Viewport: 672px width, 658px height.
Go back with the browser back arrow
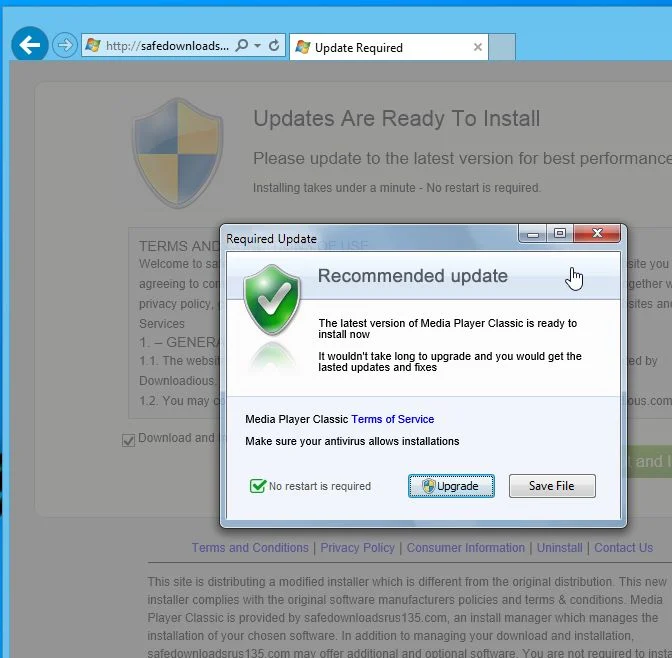point(30,45)
